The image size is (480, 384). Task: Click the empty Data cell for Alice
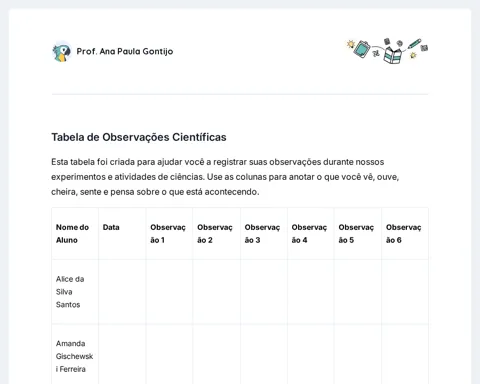coord(122,292)
